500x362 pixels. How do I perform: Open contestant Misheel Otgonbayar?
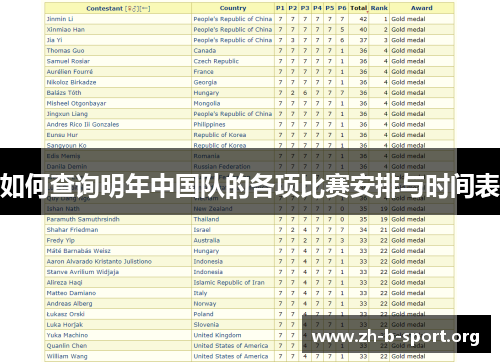pos(76,103)
